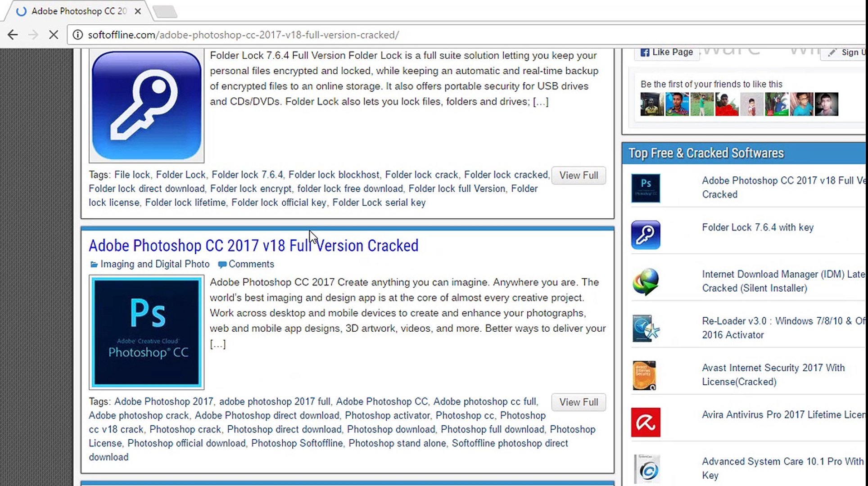
Task: Stop page loading with the X button
Action: click(53, 35)
